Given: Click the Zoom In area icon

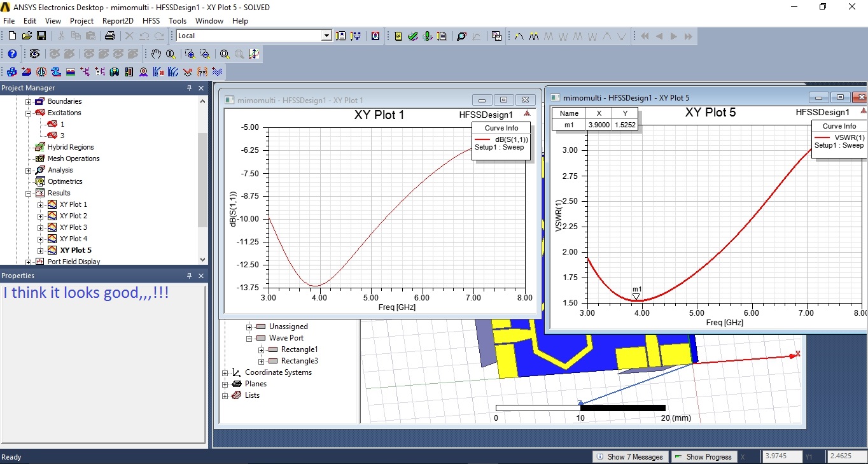Looking at the screenshot, I should pyautogui.click(x=190, y=54).
